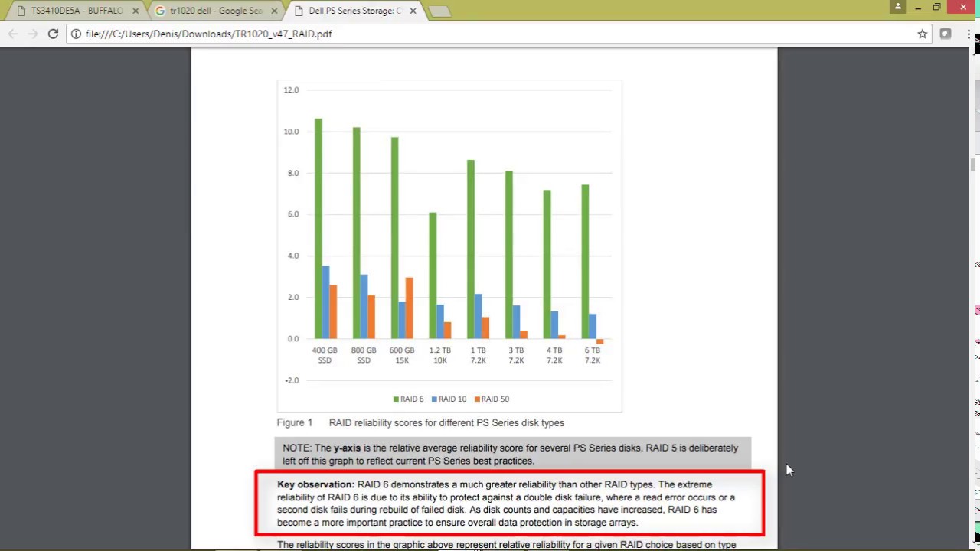Bookmark this page with the star icon

pos(923,34)
